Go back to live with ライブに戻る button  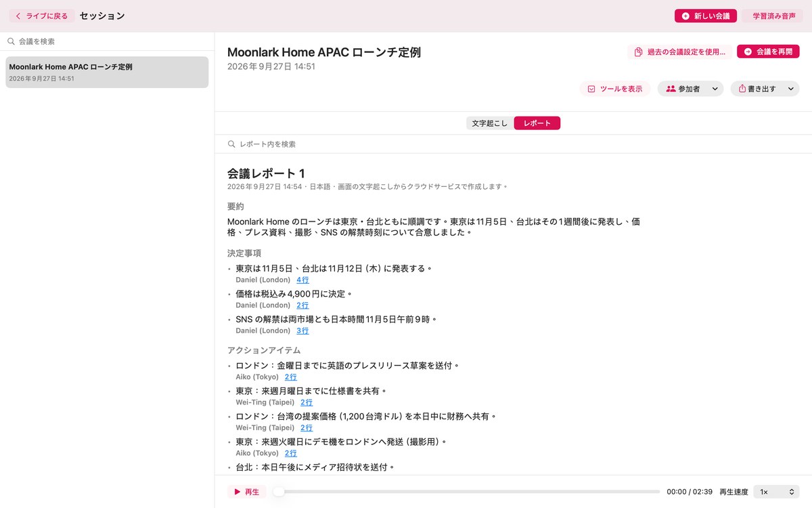coord(41,16)
